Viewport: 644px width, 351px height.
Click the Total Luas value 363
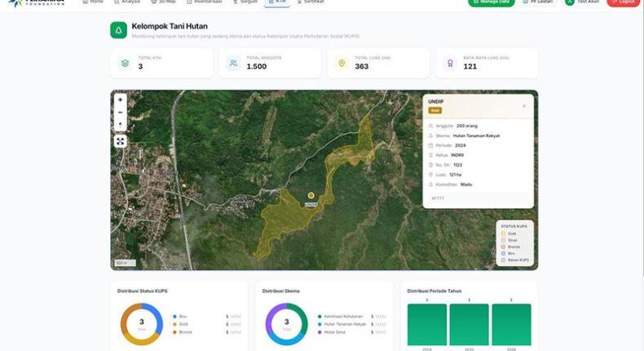coord(362,67)
